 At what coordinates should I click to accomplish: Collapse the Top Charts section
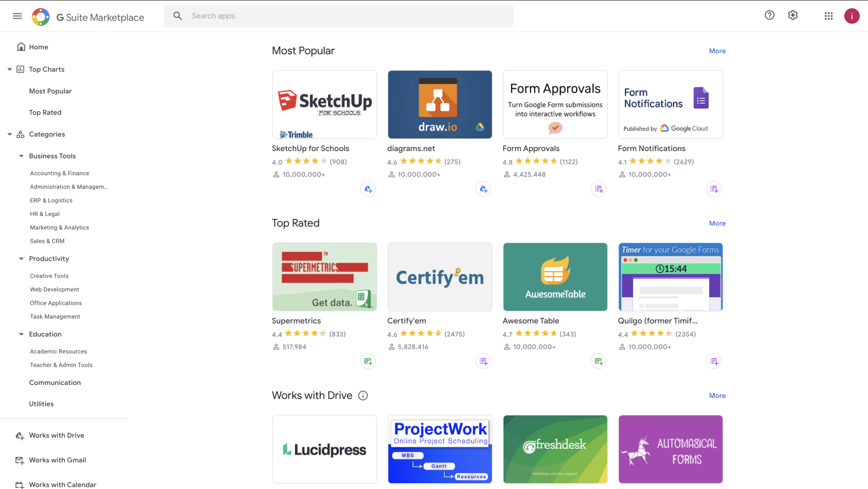pos(9,69)
